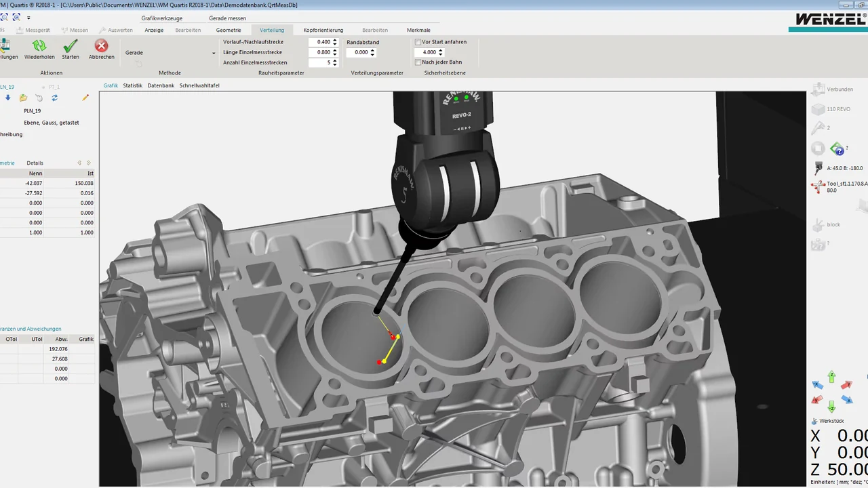Select the Merkmale ribbon tab
The width and height of the screenshot is (868, 488).
(x=418, y=30)
